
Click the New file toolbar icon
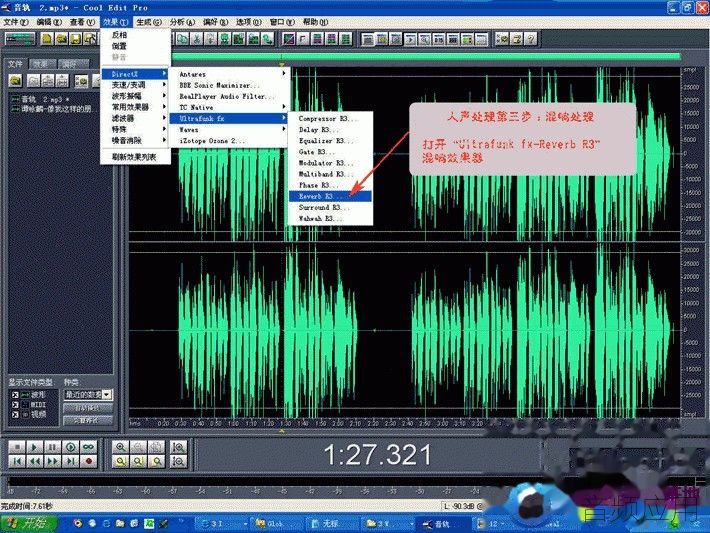[47, 39]
